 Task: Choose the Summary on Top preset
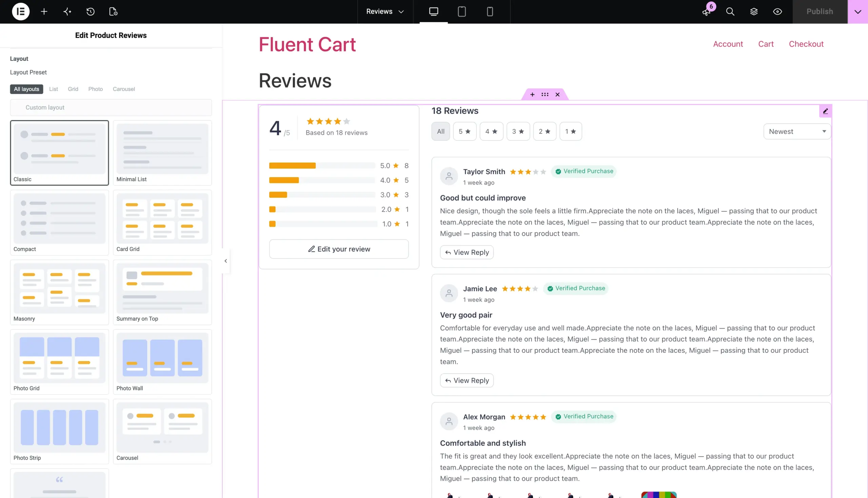tap(162, 292)
